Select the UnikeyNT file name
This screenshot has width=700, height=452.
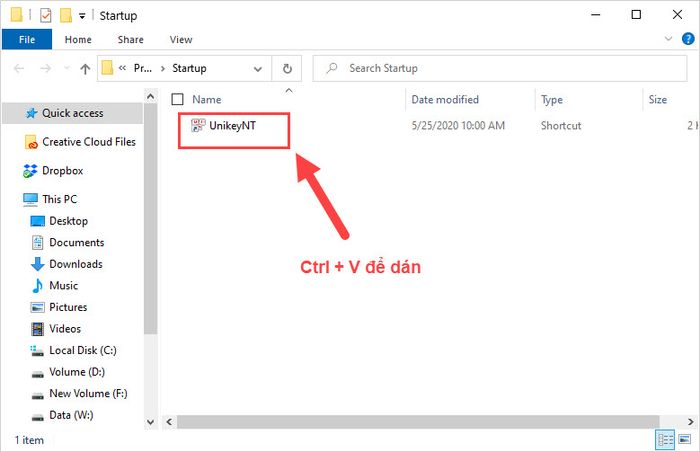[232, 126]
